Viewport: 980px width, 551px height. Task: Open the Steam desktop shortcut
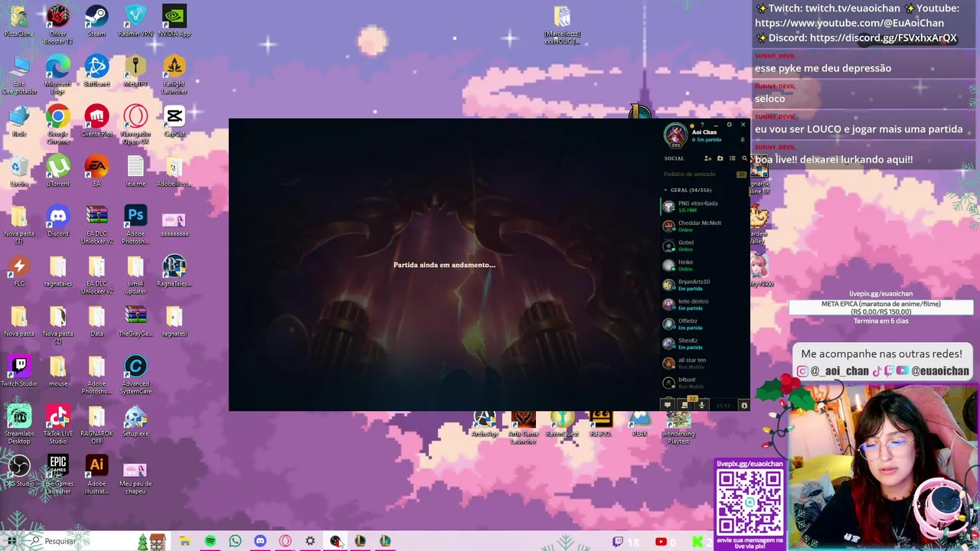coord(96,21)
